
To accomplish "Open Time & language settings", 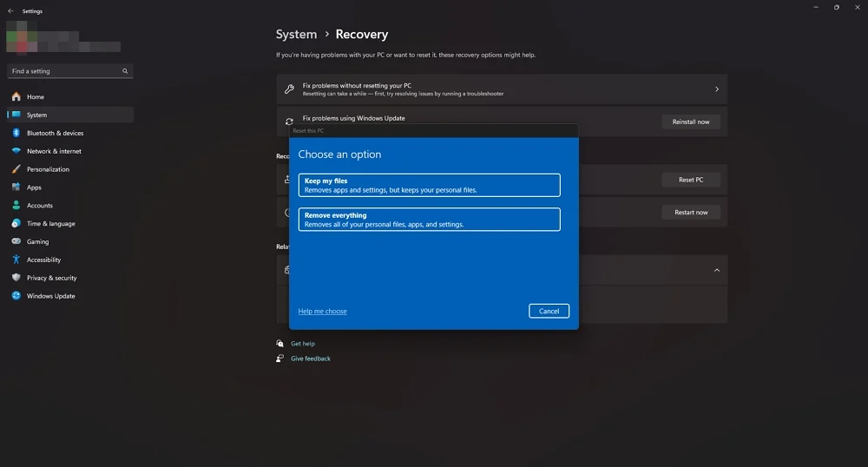I will tap(50, 224).
